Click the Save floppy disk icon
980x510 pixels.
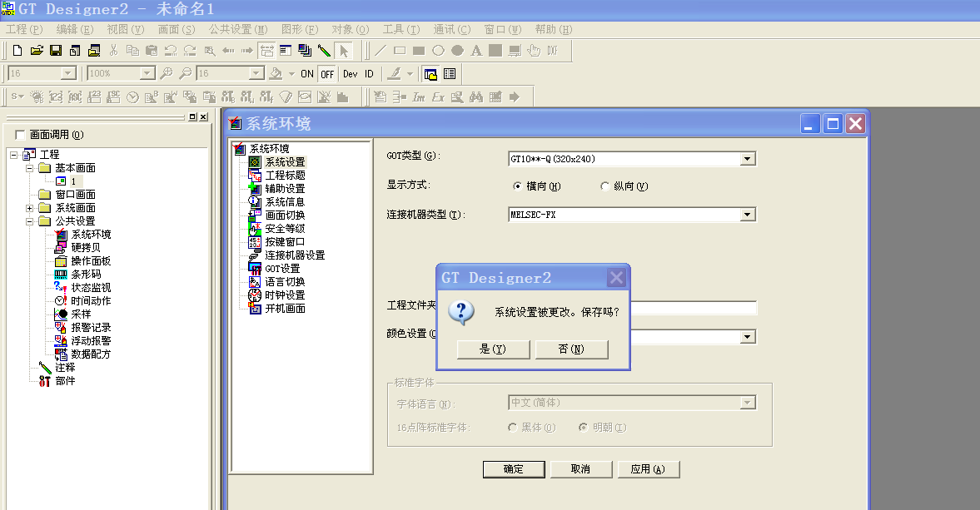pos(56,51)
